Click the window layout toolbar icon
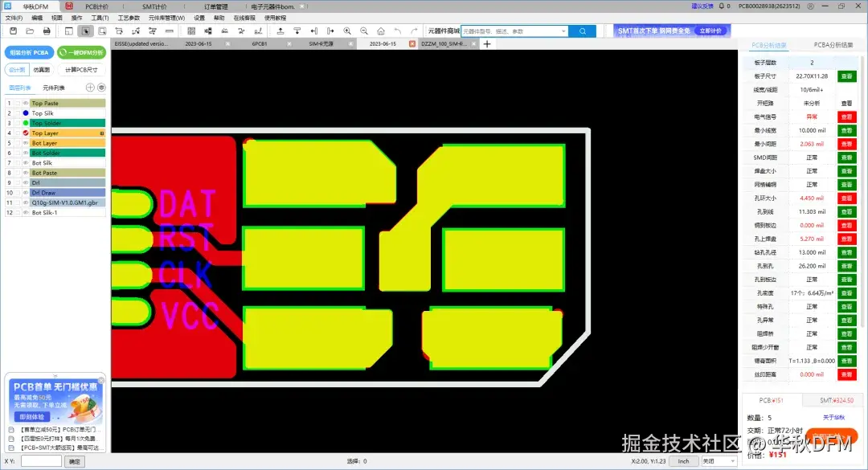This screenshot has width=868, height=470. 68,31
